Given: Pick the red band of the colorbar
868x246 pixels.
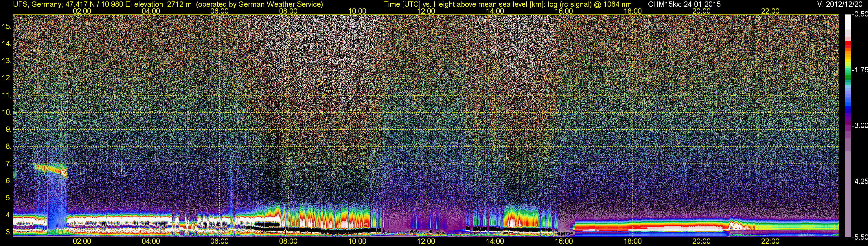Looking at the screenshot, I should tap(847, 45).
